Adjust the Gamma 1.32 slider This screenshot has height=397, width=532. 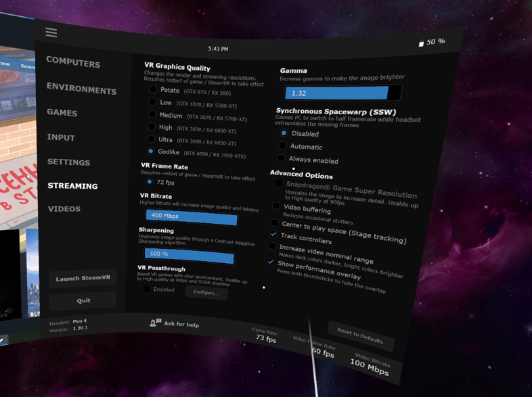[x=343, y=93]
